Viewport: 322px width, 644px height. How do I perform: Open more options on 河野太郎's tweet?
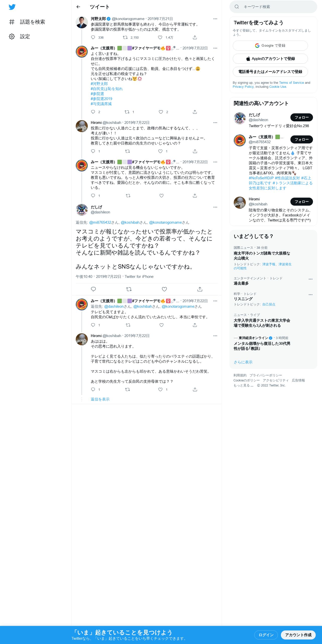point(215,19)
